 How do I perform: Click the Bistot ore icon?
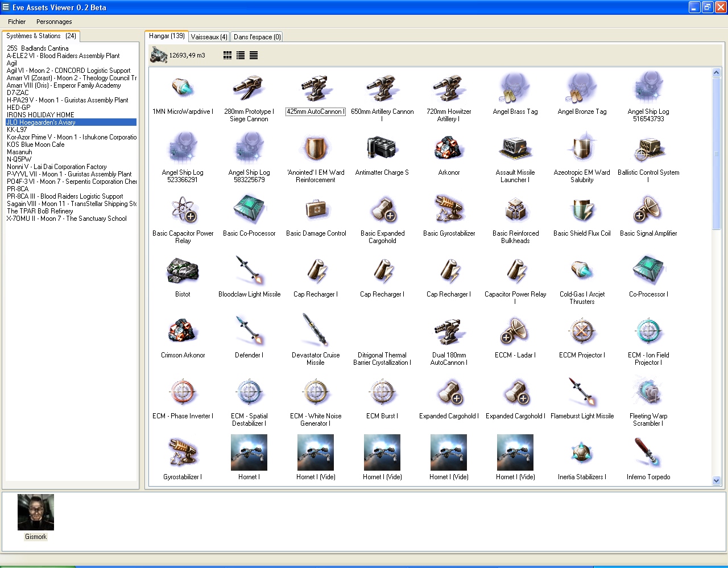tap(183, 271)
